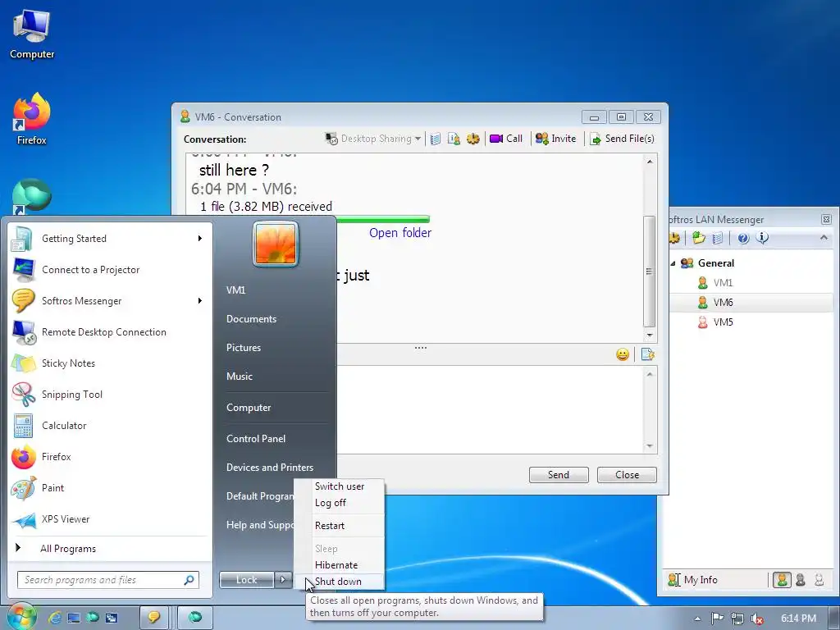Click the Windows Start orb
Image resolution: width=840 pixels, height=630 pixels.
coord(21,617)
